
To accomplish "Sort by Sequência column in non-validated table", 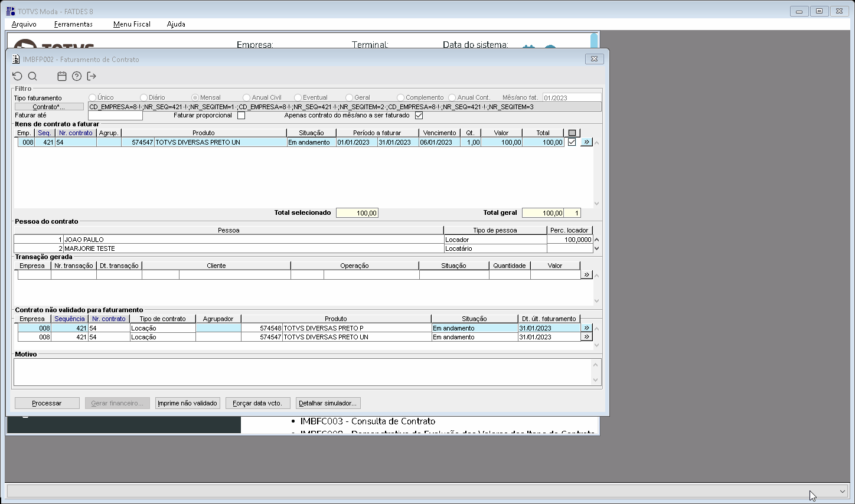I will pyautogui.click(x=70, y=319).
